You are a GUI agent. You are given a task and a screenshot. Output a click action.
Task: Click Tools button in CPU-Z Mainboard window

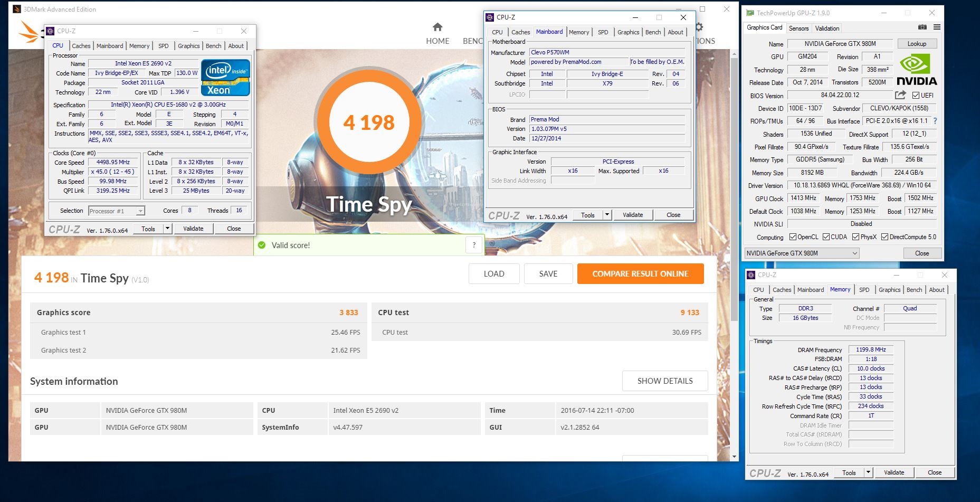(x=587, y=215)
